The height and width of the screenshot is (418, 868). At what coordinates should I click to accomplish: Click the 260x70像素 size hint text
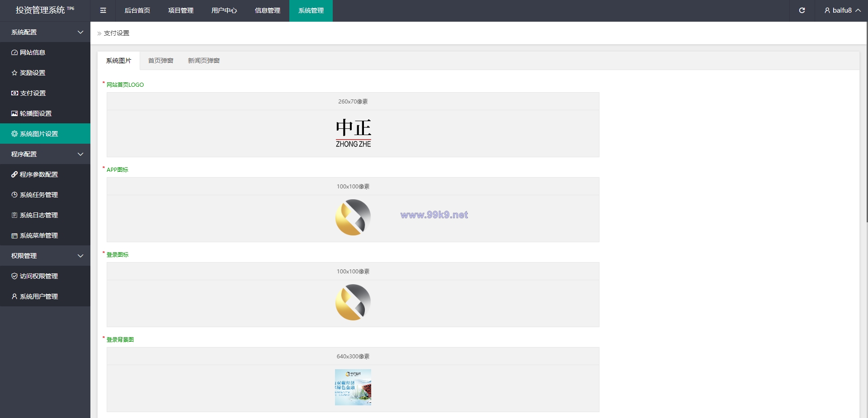353,102
